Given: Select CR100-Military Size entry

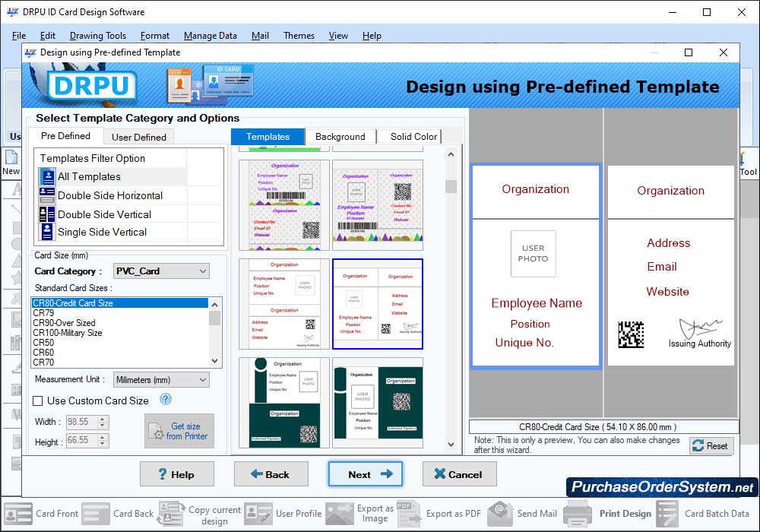Looking at the screenshot, I should click(120, 333).
